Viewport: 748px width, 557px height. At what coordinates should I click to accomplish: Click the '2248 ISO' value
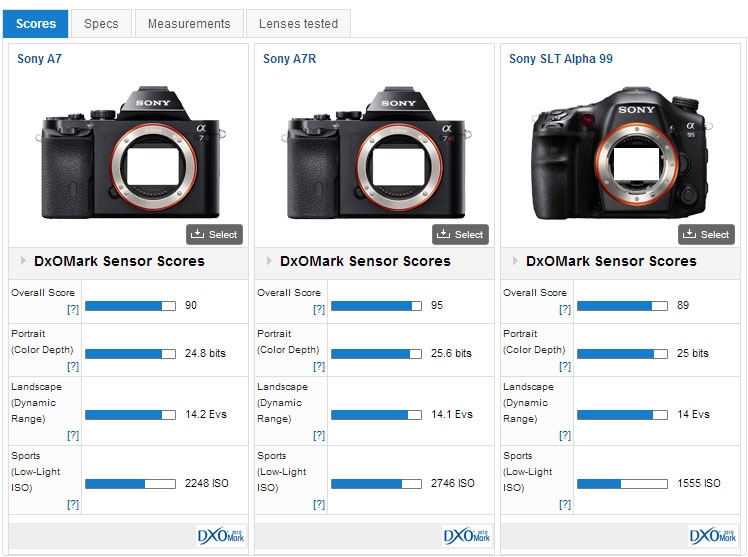207,483
